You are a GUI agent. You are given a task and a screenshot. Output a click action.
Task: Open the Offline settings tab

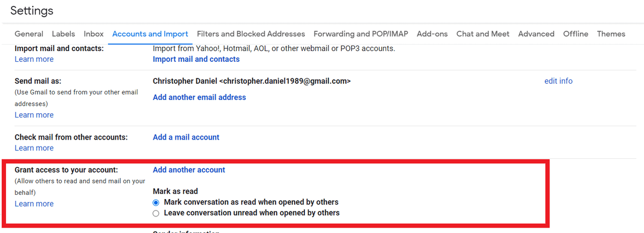point(576,34)
